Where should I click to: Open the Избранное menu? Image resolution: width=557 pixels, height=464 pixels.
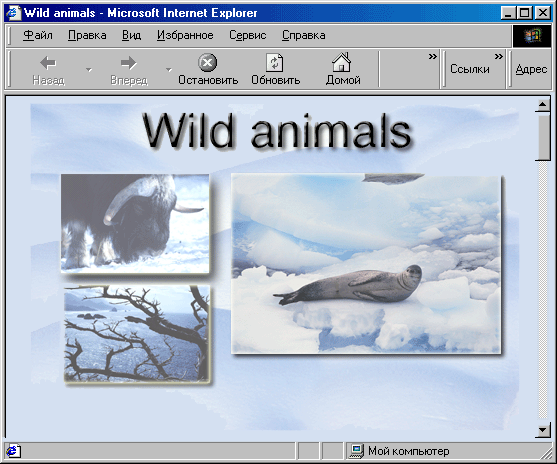tap(185, 35)
